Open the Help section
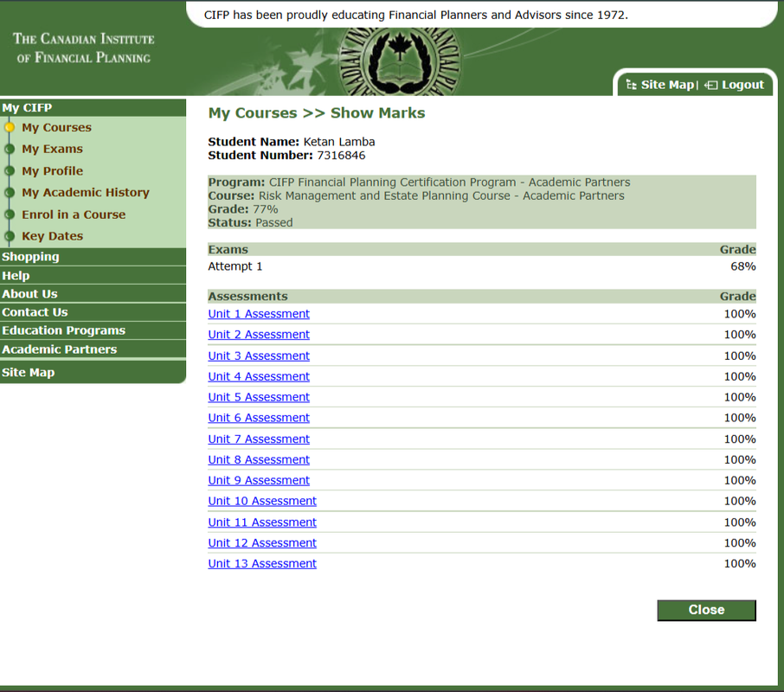The height and width of the screenshot is (692, 784). [x=93, y=275]
